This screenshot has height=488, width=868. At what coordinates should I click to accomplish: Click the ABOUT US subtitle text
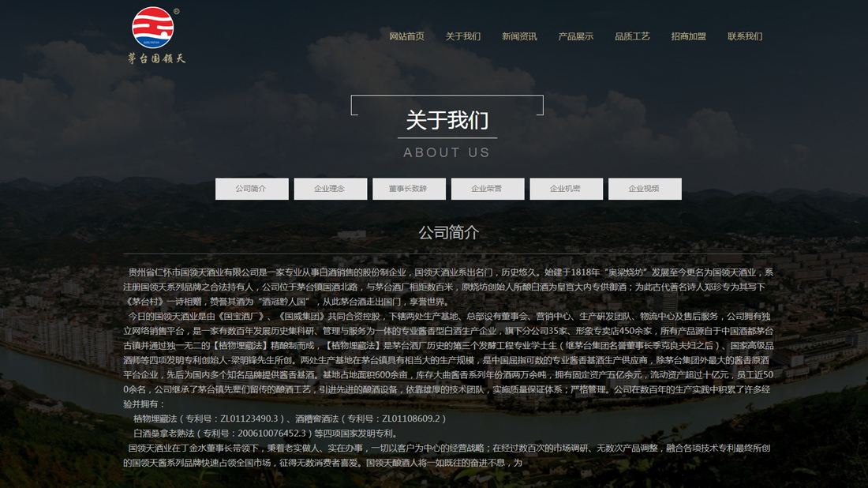pos(447,153)
